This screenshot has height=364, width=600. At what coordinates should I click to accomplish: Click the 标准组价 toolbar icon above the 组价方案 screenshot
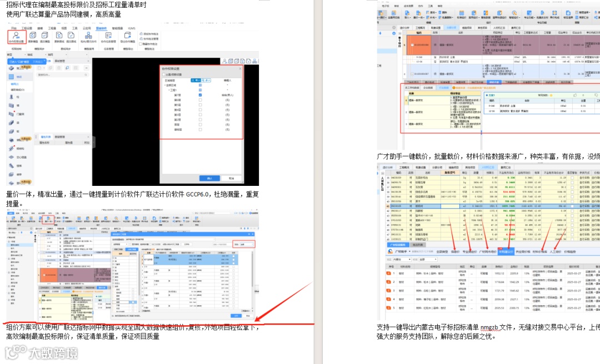click(462, 15)
